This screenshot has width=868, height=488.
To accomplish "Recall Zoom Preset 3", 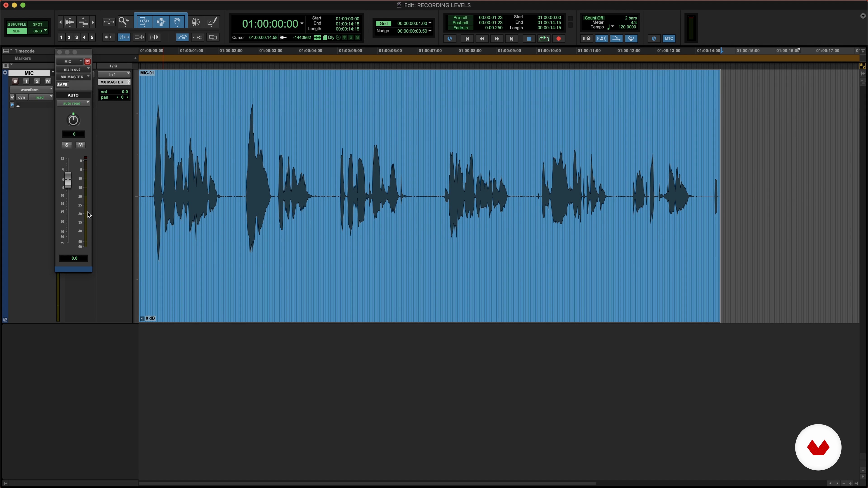I will click(76, 37).
